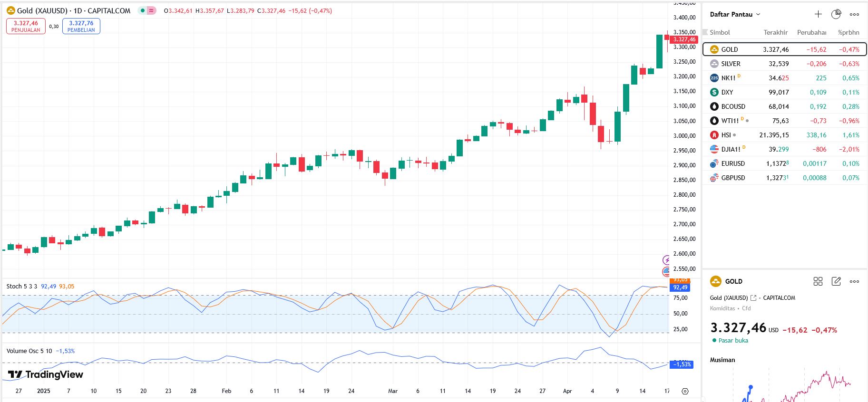Open chart settings gear on time axis

[x=685, y=391]
